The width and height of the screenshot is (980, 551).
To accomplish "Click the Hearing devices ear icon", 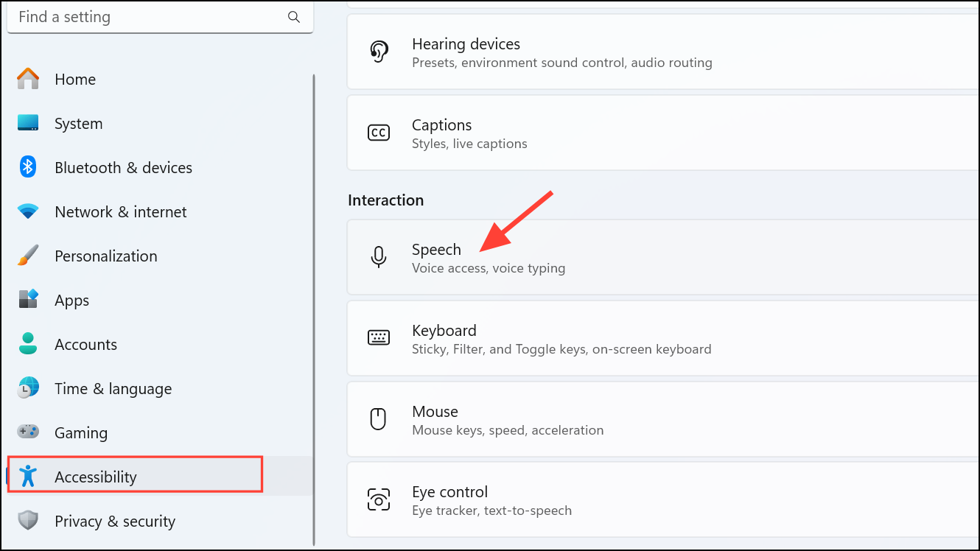I will coord(379,52).
